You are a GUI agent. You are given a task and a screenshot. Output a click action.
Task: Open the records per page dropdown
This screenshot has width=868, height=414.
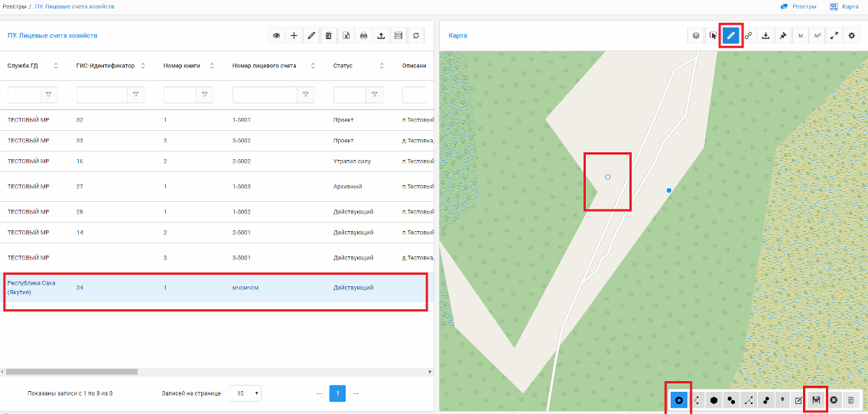[x=245, y=393]
